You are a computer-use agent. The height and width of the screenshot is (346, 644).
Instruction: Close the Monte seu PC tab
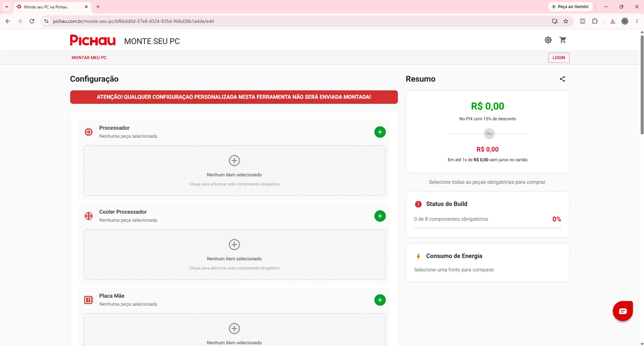pos(86,7)
